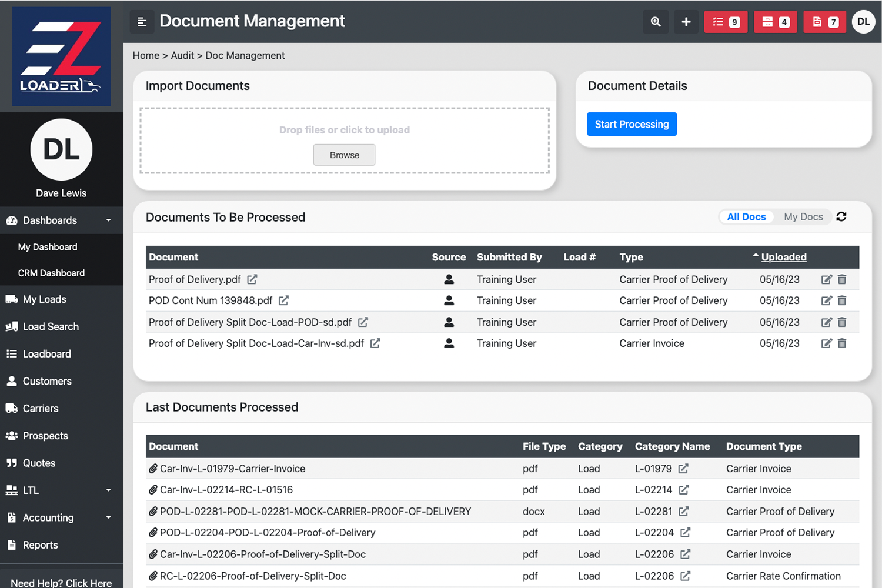Refresh the Documents To Be Processed list

[841, 216]
